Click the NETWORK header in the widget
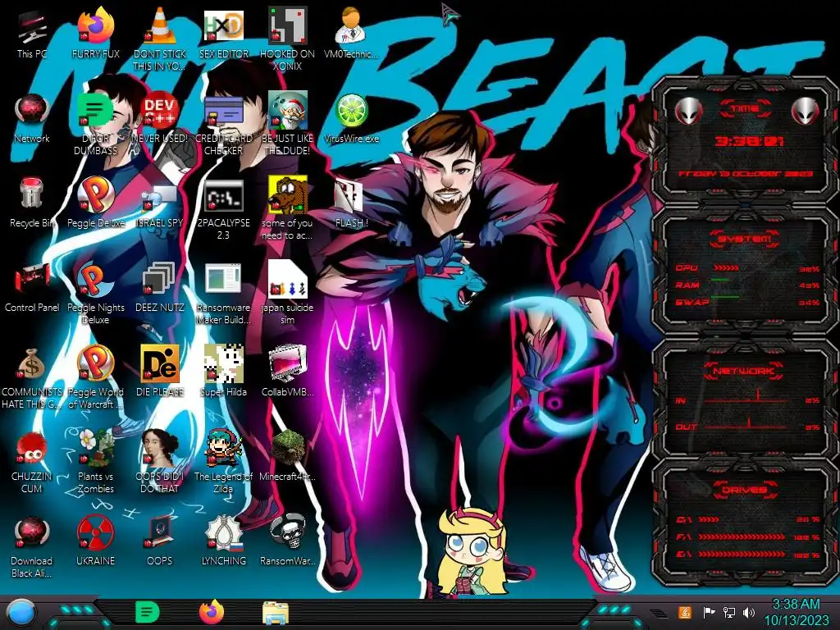 (745, 371)
